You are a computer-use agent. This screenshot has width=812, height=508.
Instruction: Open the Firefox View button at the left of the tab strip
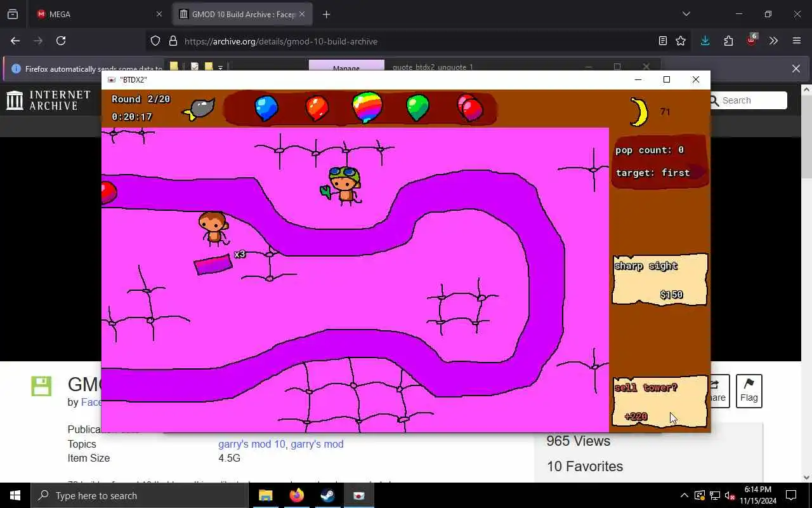click(13, 14)
